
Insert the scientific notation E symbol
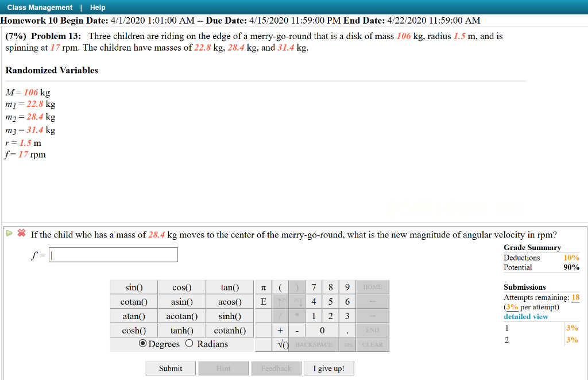click(x=262, y=301)
